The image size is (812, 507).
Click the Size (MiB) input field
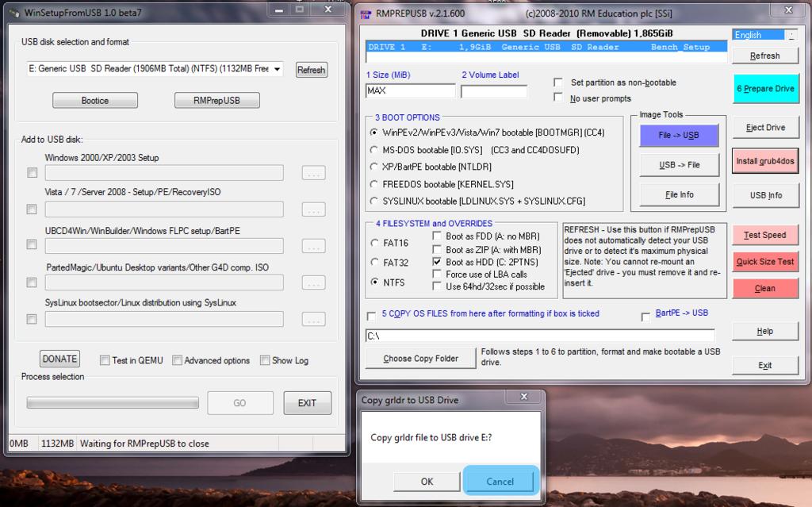[410, 90]
